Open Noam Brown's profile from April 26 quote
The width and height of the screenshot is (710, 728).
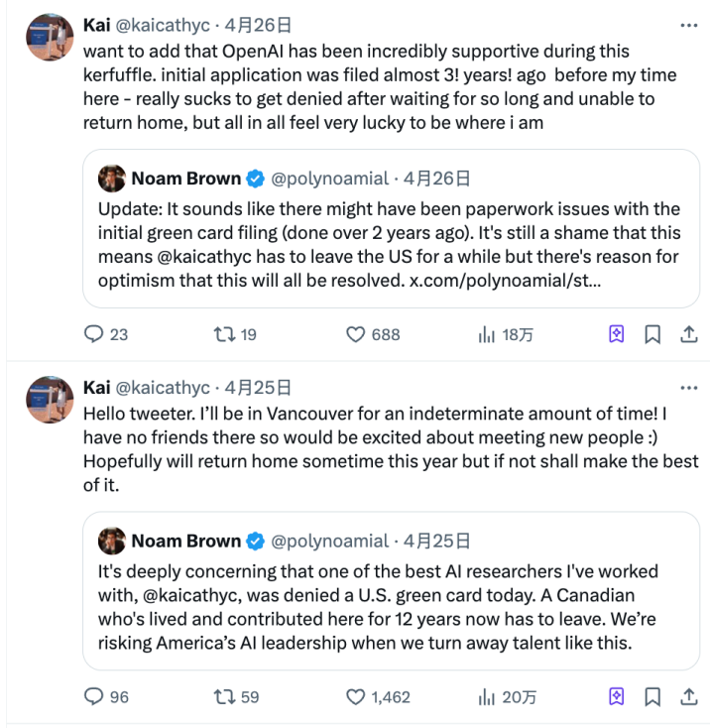186,179
